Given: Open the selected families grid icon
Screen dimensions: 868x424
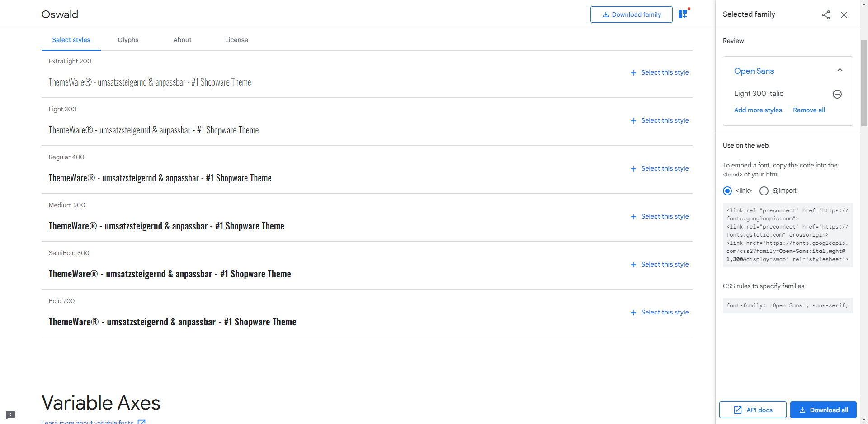Looking at the screenshot, I should 684,14.
